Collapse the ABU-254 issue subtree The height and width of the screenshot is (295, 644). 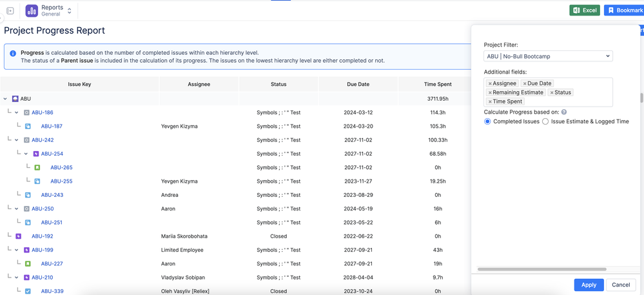26,154
